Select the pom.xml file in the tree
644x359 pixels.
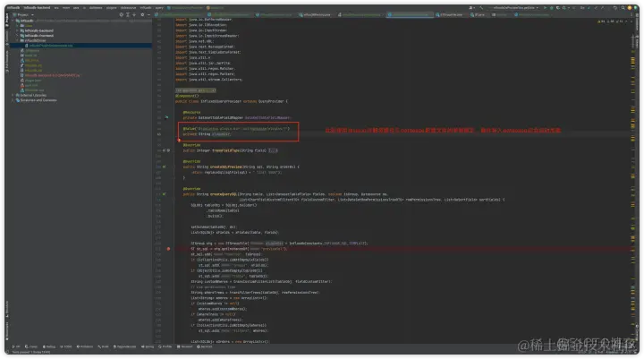(30, 85)
